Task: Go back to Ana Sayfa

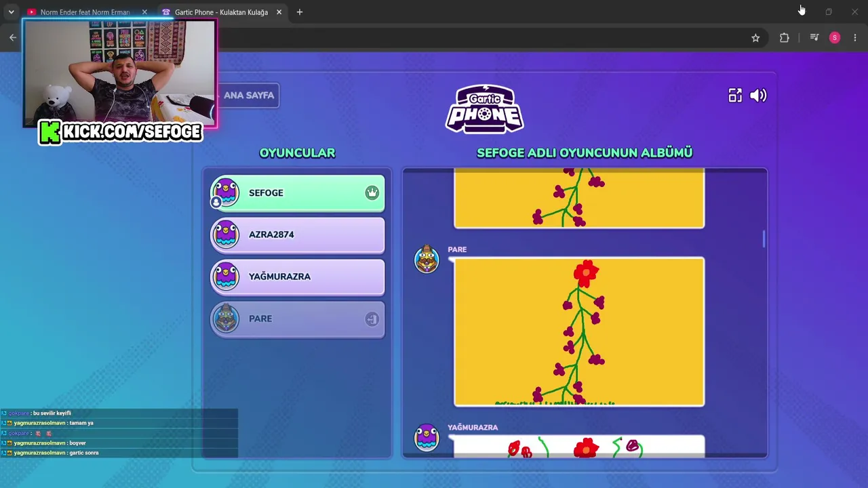Action: (248, 95)
